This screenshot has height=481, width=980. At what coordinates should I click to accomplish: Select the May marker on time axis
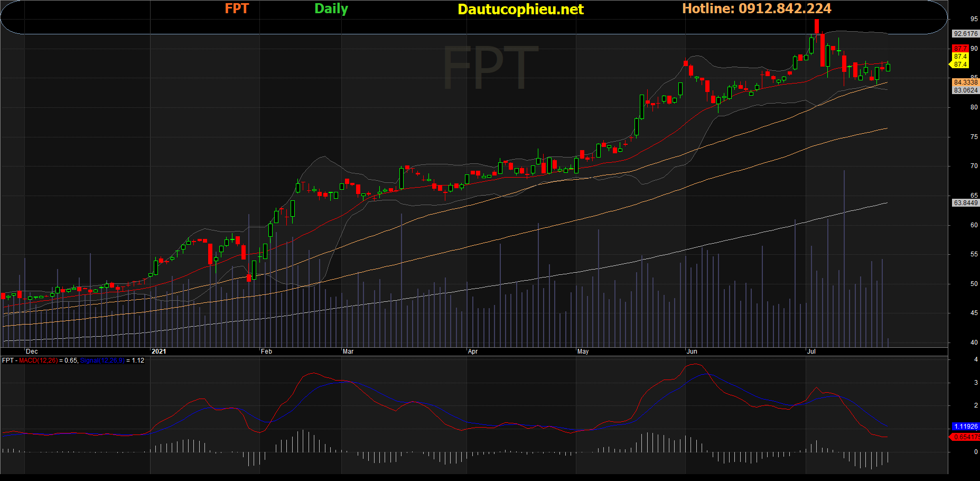tap(583, 351)
